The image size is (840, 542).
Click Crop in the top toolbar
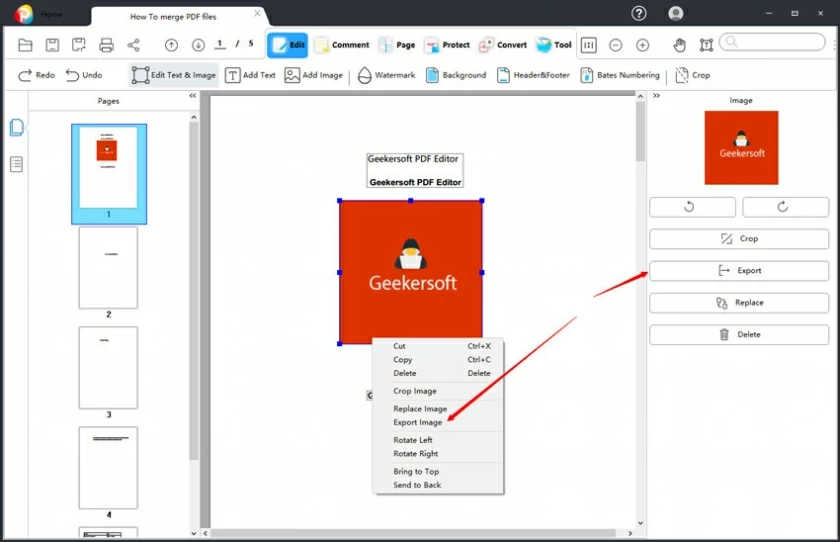coord(693,75)
